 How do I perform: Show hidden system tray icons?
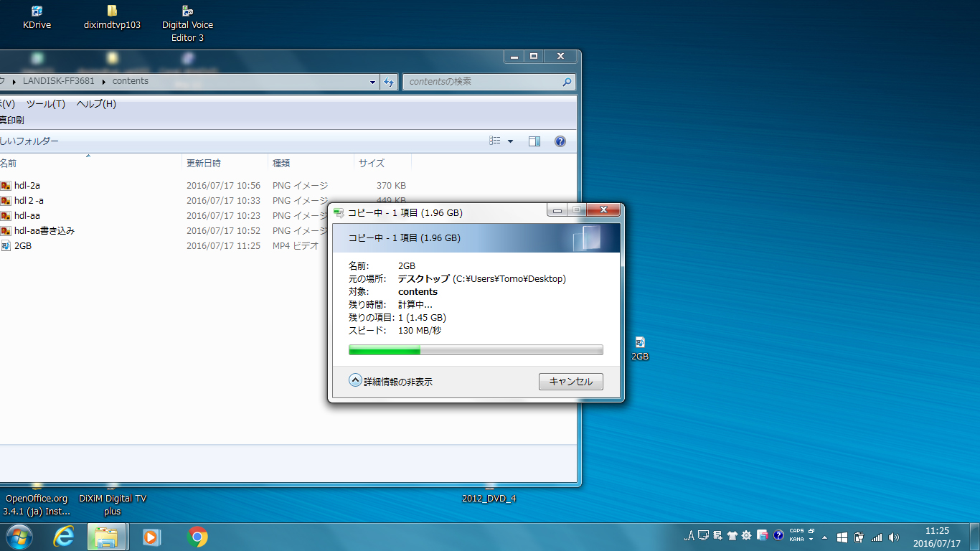point(824,537)
